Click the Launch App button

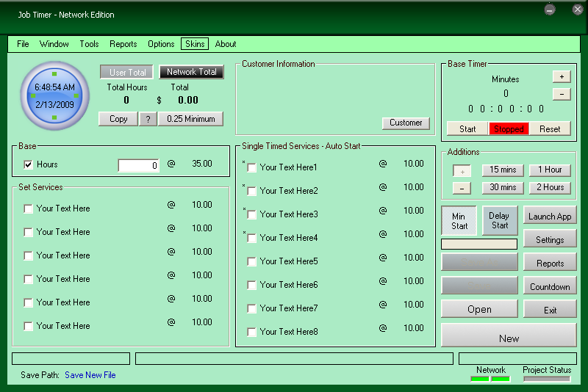tap(550, 216)
